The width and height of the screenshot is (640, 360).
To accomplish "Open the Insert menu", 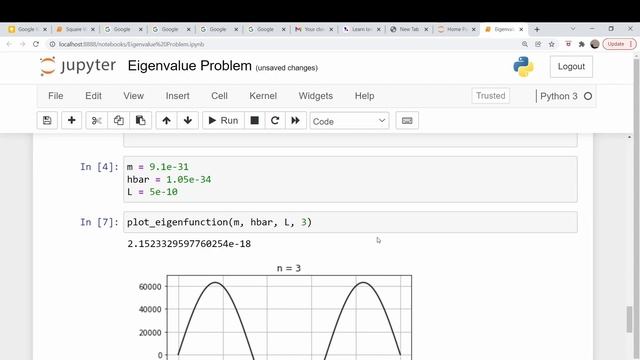I will click(178, 96).
